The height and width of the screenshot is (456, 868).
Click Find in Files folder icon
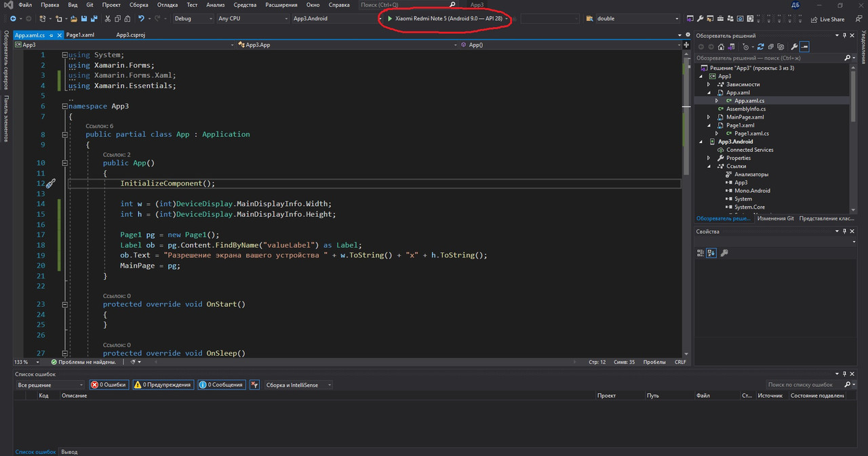[x=589, y=18]
